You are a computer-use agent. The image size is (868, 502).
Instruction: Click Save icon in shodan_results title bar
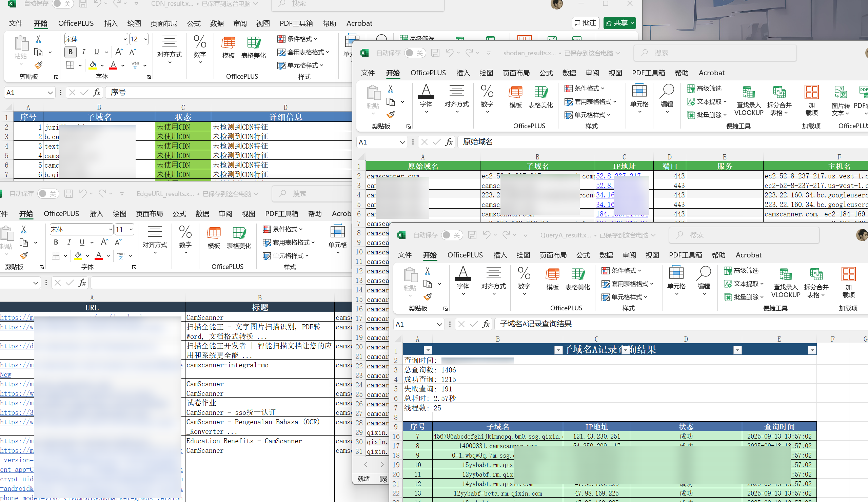coord(435,53)
